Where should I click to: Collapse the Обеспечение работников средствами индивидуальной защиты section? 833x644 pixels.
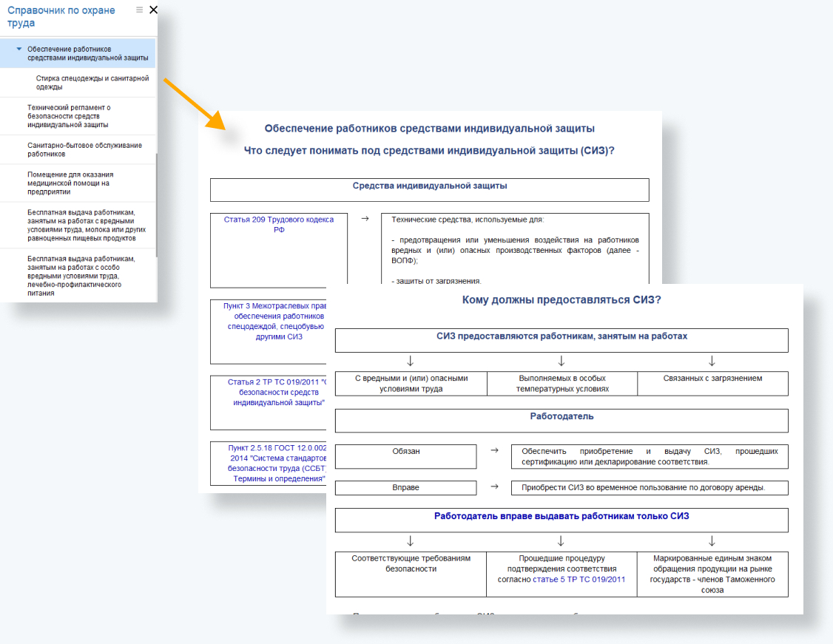19,49
